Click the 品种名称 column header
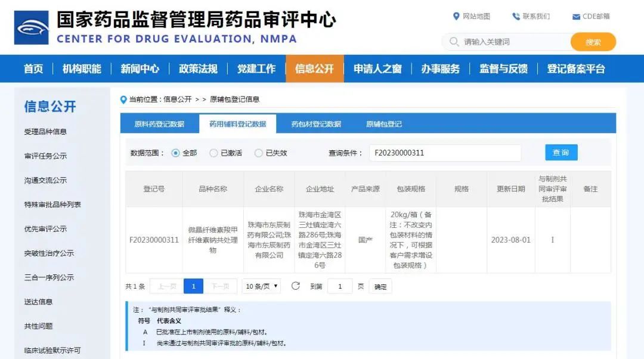The image size is (644, 359). 213,189
